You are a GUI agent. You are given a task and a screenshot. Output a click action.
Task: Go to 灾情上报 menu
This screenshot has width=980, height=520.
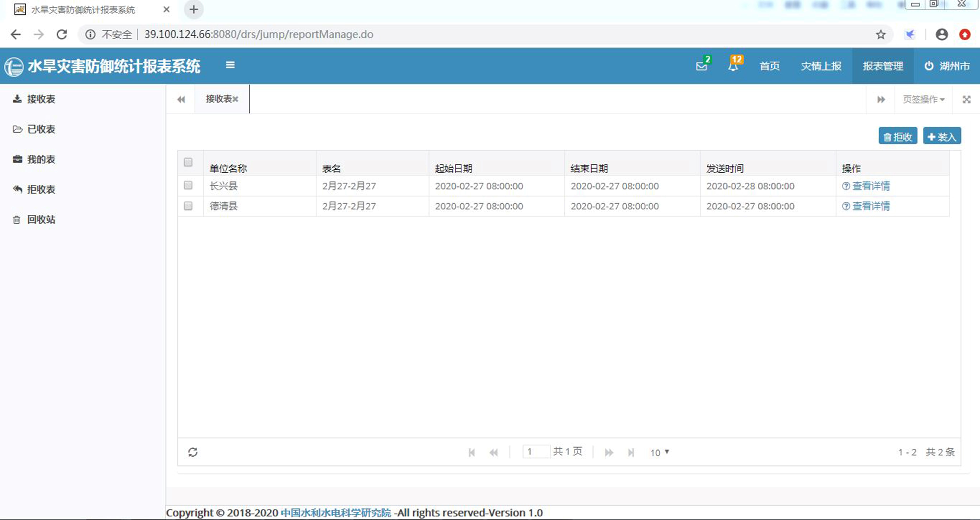pos(821,66)
